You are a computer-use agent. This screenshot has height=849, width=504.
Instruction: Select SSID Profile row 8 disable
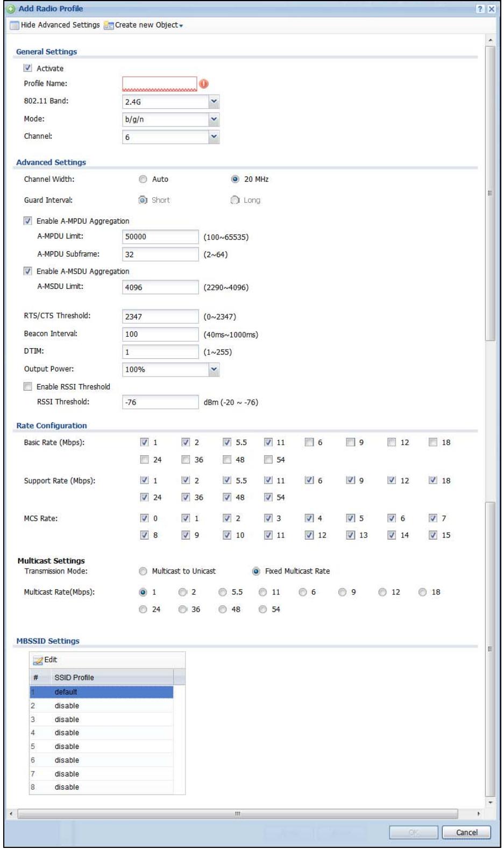102,787
